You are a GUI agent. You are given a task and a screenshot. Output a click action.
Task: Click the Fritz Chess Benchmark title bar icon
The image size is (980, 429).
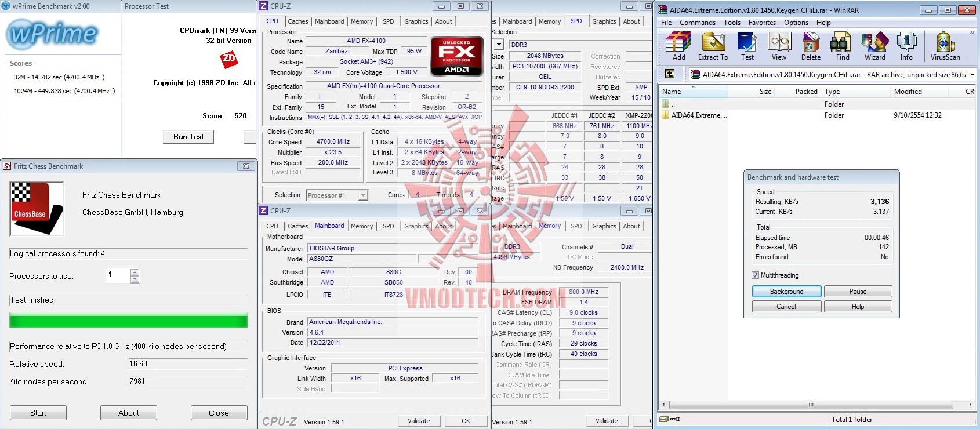(x=7, y=166)
